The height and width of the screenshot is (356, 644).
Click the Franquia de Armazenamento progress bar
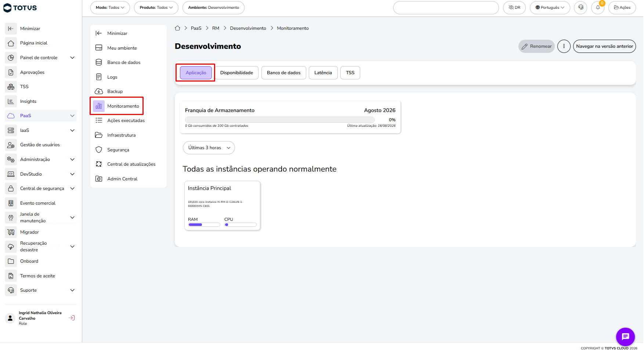(x=280, y=120)
